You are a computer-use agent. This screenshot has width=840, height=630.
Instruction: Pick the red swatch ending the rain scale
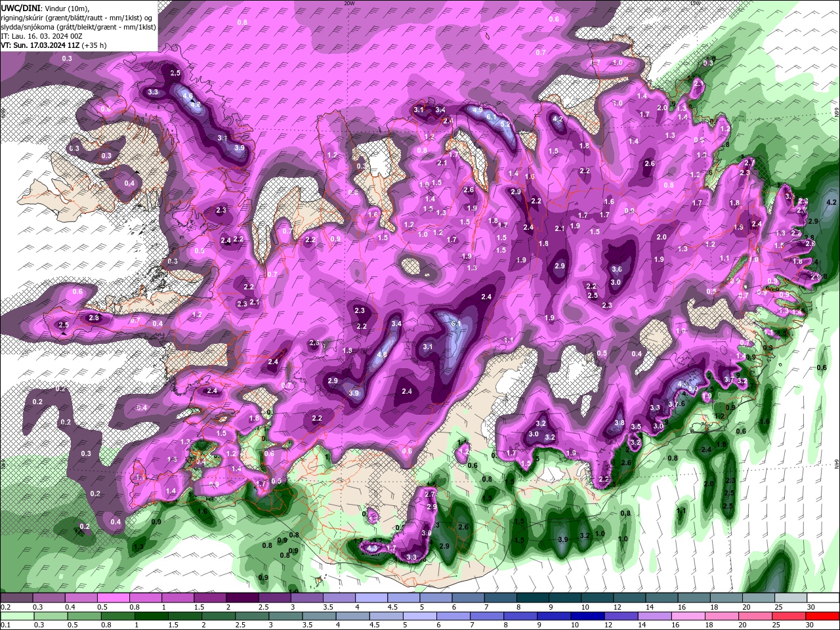[x=822, y=616]
